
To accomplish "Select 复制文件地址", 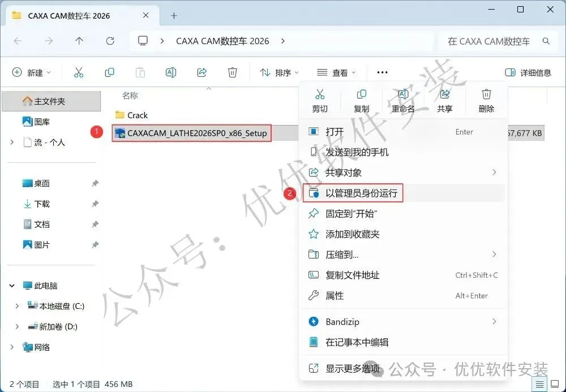I will 403,275.
